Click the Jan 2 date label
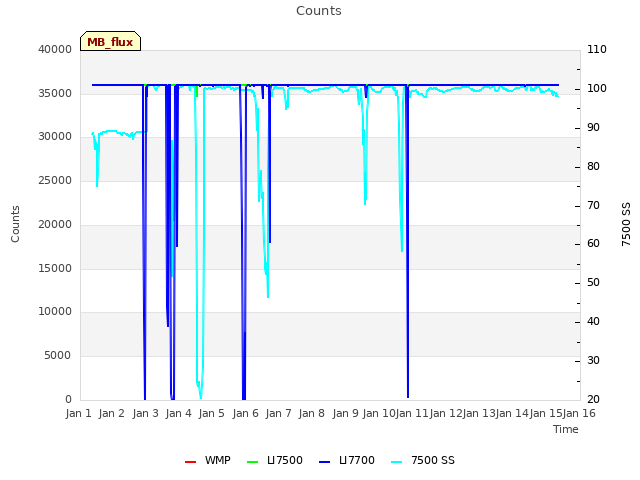 tap(111, 413)
